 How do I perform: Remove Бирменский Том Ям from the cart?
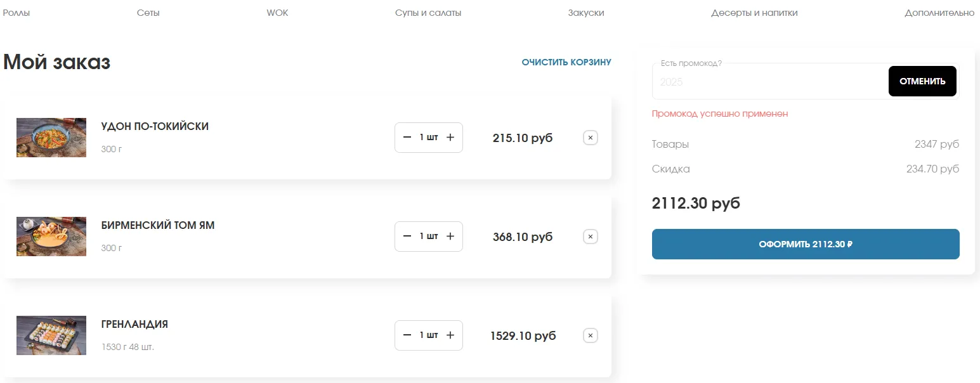(590, 237)
